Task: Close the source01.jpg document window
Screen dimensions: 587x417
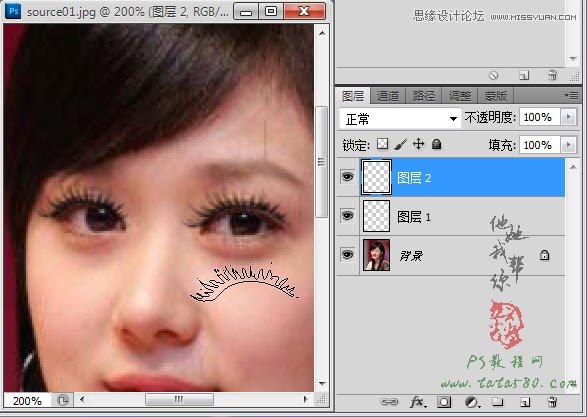Action: [304, 11]
